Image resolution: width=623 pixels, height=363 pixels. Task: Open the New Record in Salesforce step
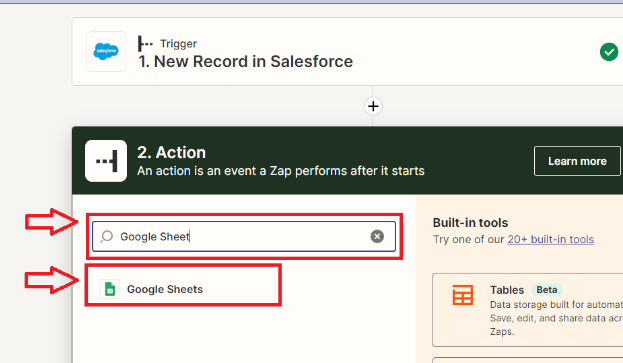point(348,52)
